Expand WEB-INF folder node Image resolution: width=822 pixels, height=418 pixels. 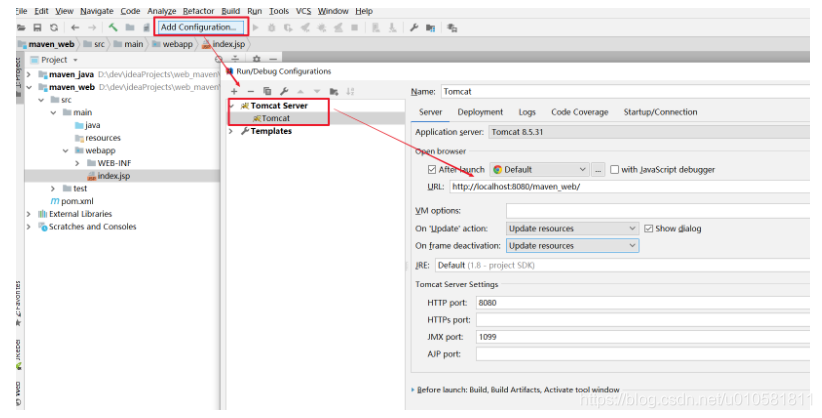coord(78,163)
